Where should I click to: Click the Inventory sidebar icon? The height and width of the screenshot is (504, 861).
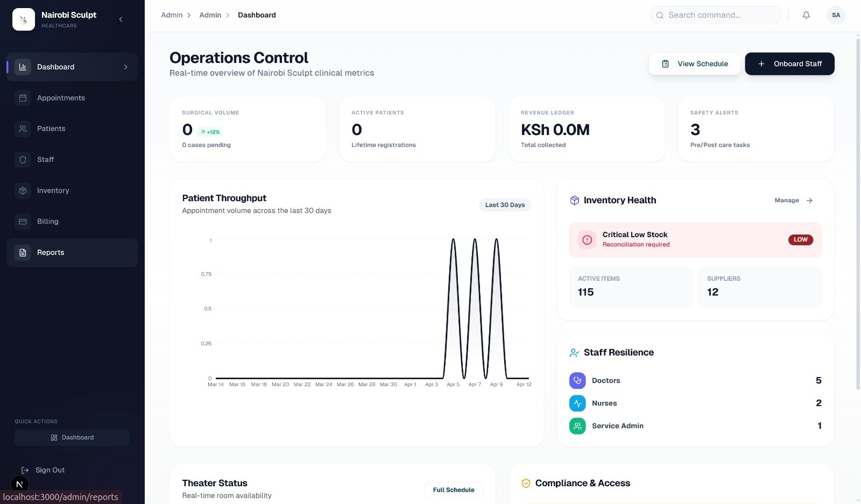click(x=23, y=190)
